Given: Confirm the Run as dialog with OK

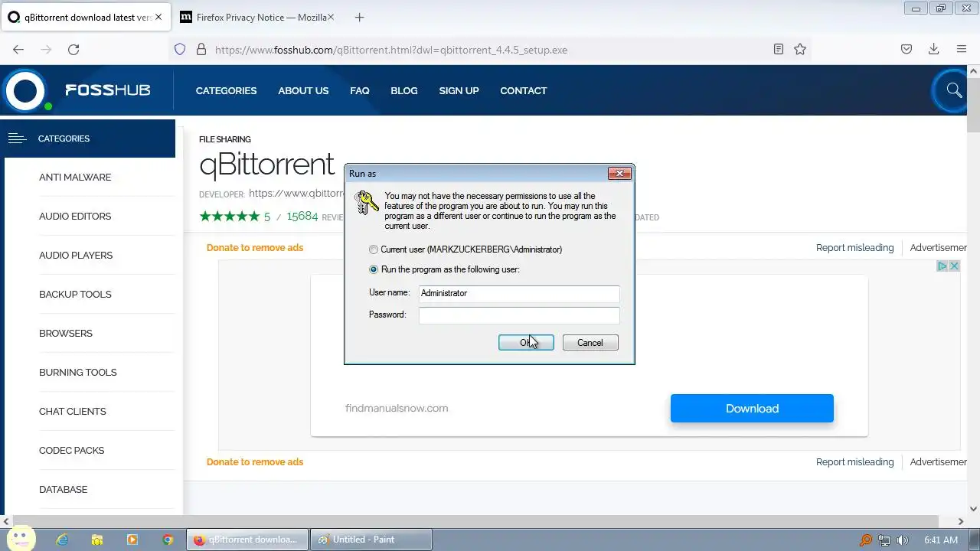Looking at the screenshot, I should [526, 343].
